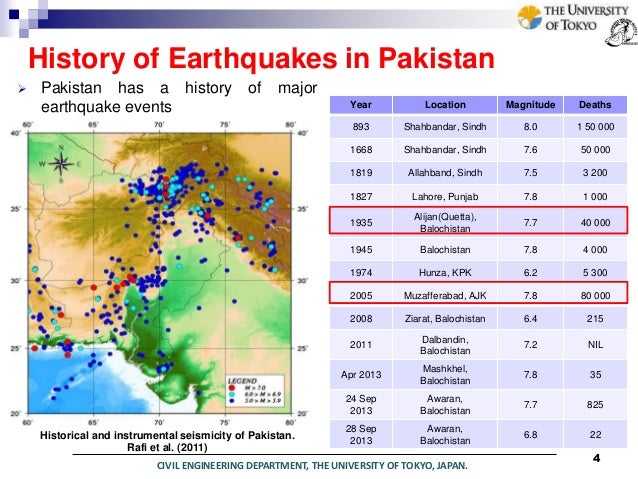Screen dimensions: 638x479
Task: Click the location "Dalbandin, Balochistan"
Action: 445,345
